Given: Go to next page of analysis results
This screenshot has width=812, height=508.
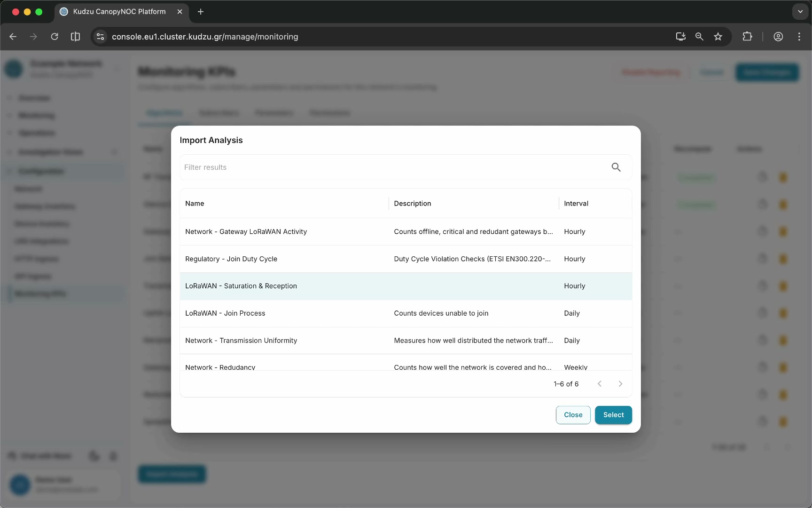Looking at the screenshot, I should tap(620, 384).
